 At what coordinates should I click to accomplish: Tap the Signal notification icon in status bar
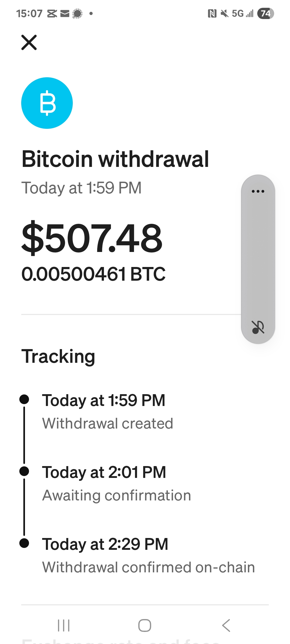[77, 13]
